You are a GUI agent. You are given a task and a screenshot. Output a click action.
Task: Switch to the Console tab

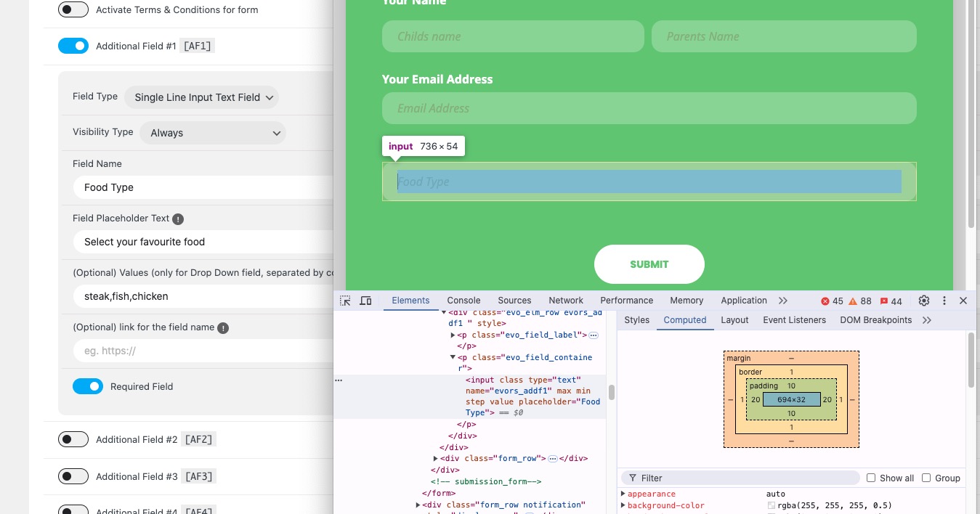pyautogui.click(x=463, y=301)
